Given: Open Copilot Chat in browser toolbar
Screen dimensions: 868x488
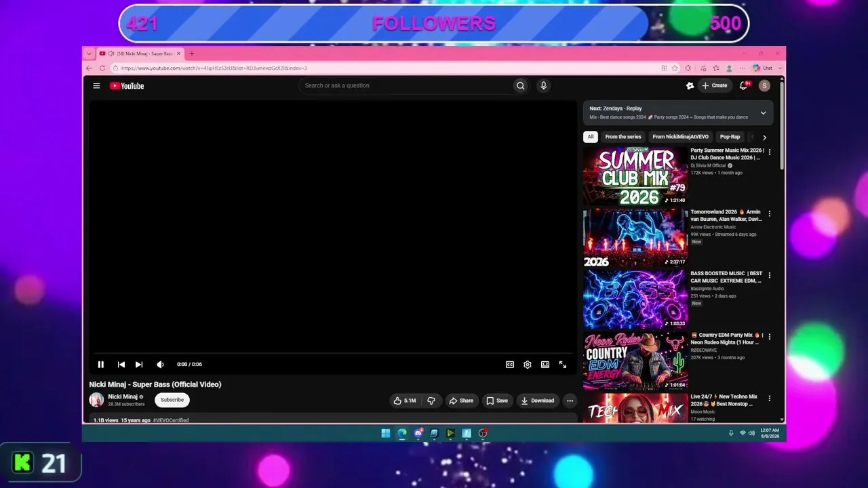Looking at the screenshot, I should (x=763, y=68).
